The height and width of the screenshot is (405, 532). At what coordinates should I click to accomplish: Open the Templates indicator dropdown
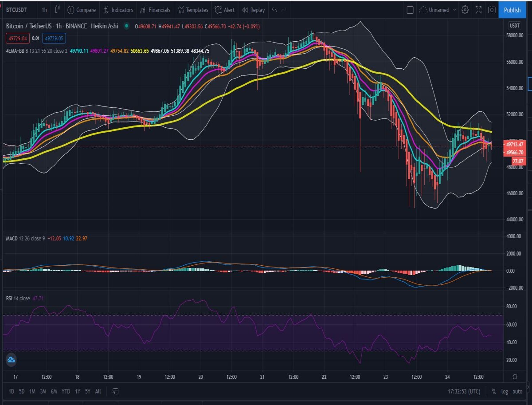click(192, 10)
